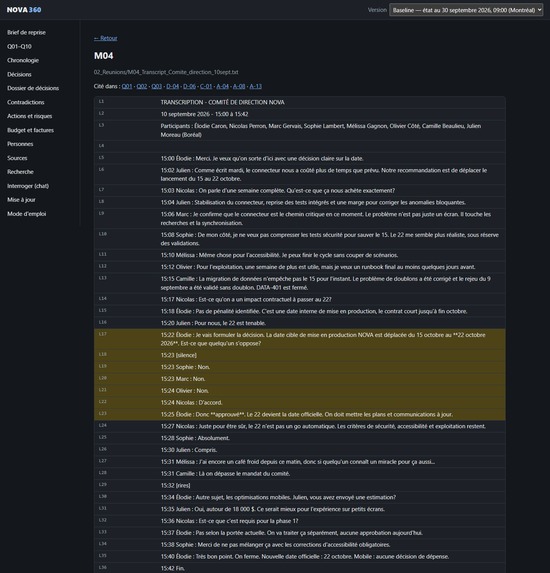Follow the C-01 citation link
This screenshot has width=550, height=573.
pyautogui.click(x=206, y=86)
